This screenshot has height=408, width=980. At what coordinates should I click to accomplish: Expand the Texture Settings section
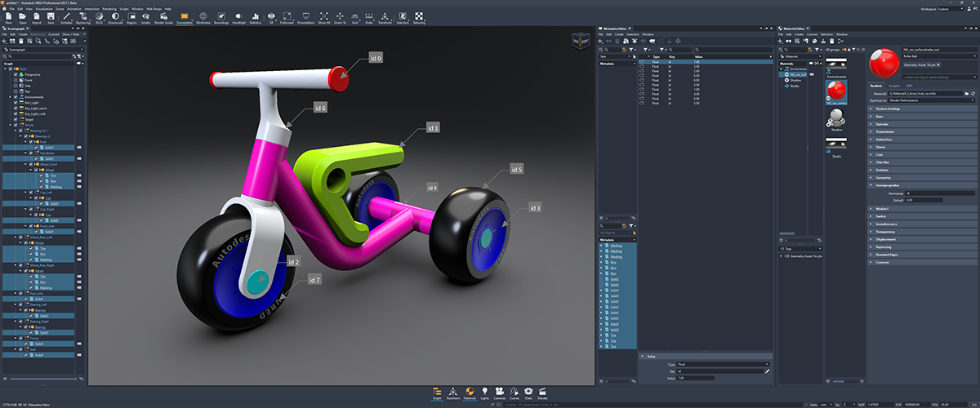pyautogui.click(x=922, y=109)
